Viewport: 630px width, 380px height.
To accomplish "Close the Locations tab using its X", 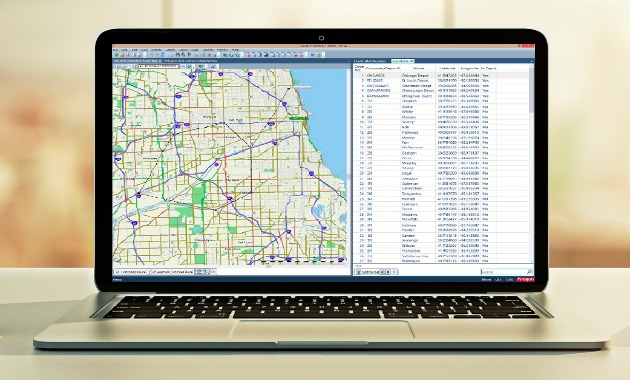I will click(412, 61).
